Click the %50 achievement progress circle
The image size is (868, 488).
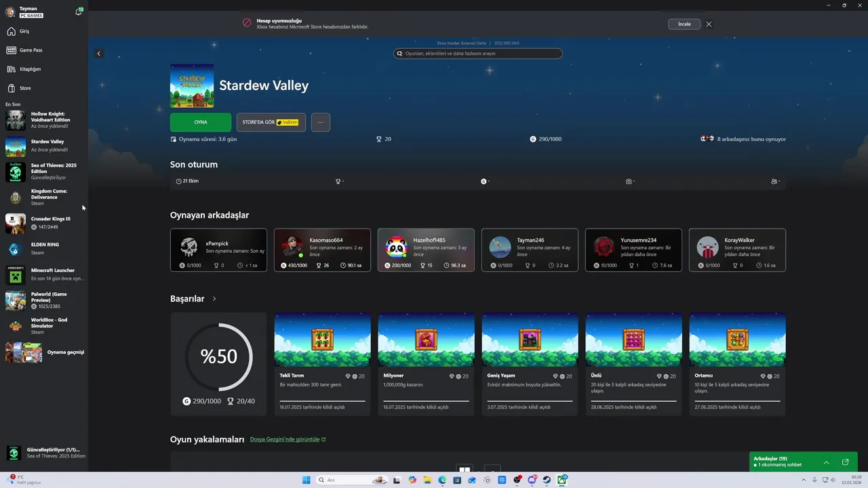[218, 357]
